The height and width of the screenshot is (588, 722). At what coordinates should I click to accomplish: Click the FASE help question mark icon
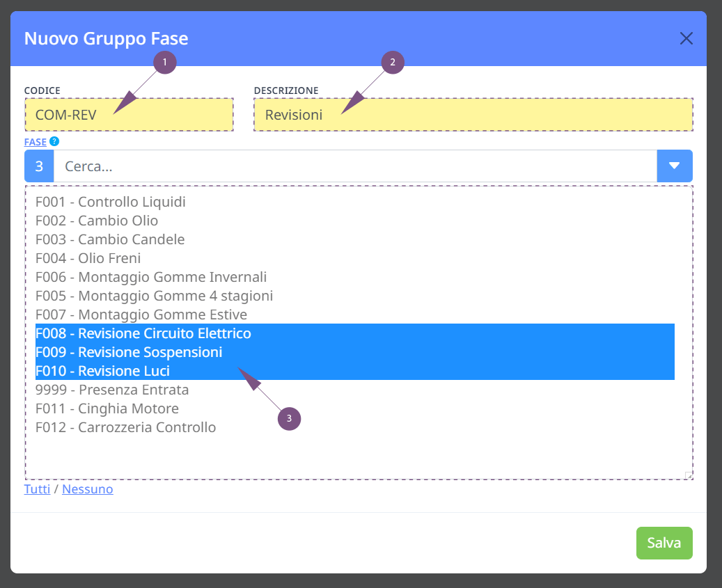point(54,141)
